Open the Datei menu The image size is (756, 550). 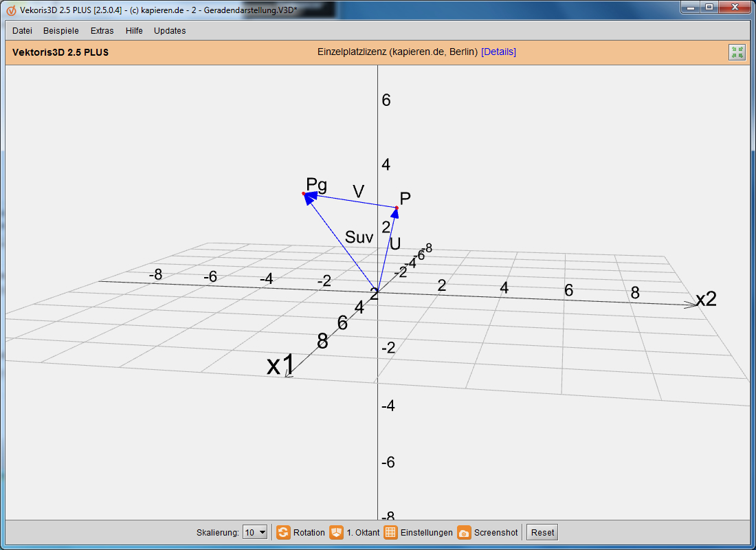coord(22,30)
